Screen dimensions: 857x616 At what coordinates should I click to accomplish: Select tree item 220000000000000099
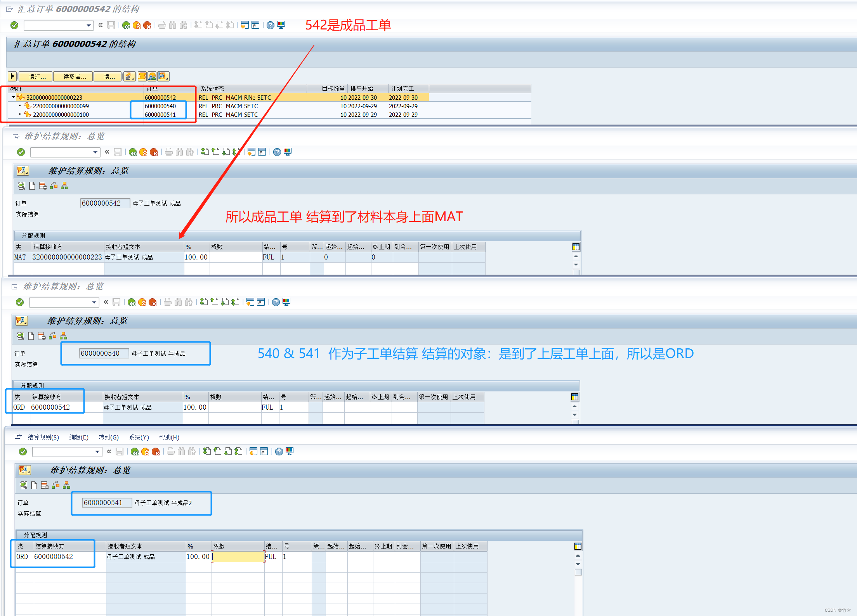(61, 106)
